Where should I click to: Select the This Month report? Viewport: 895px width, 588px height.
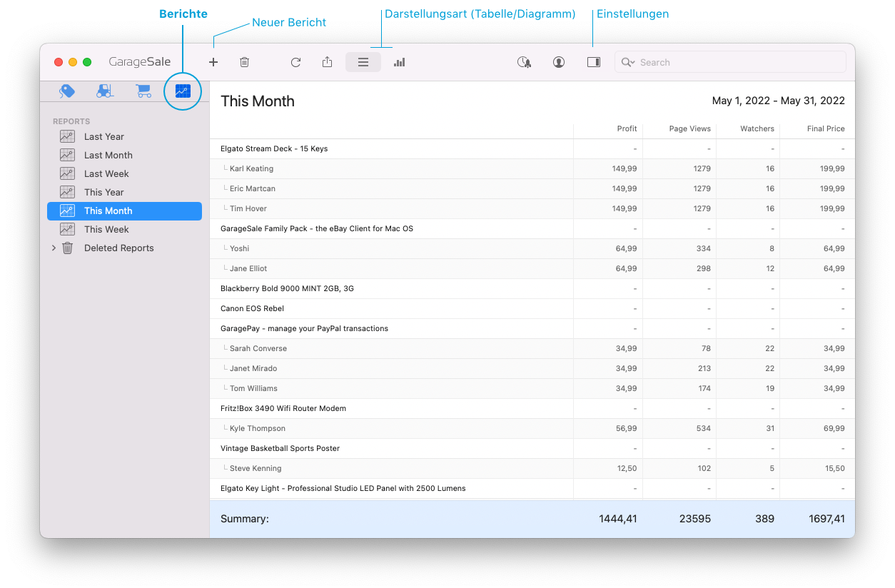click(124, 211)
